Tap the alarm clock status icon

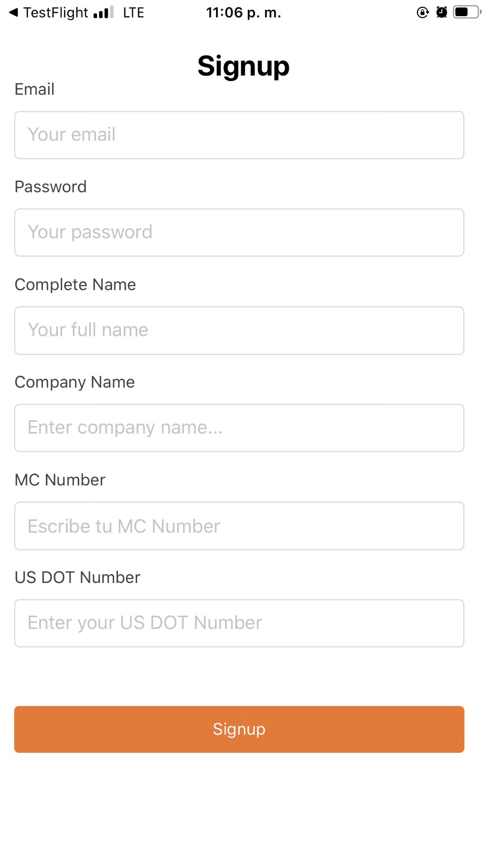pos(442,12)
